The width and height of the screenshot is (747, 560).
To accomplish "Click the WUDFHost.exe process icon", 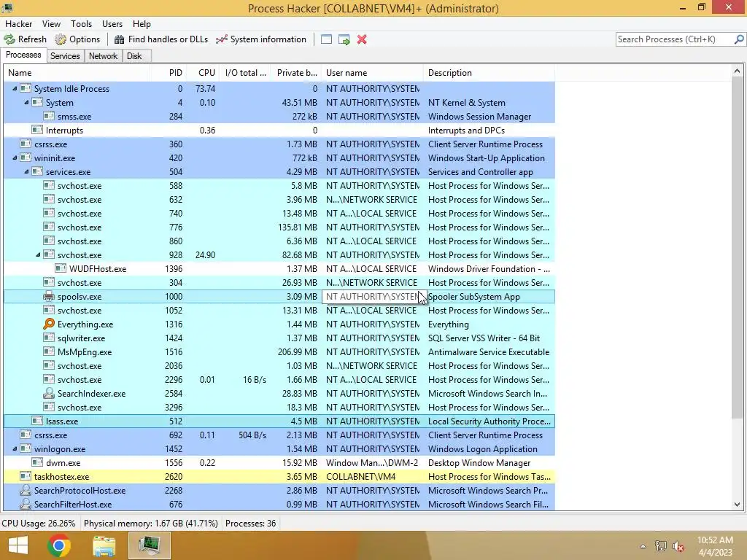I will coord(61,268).
